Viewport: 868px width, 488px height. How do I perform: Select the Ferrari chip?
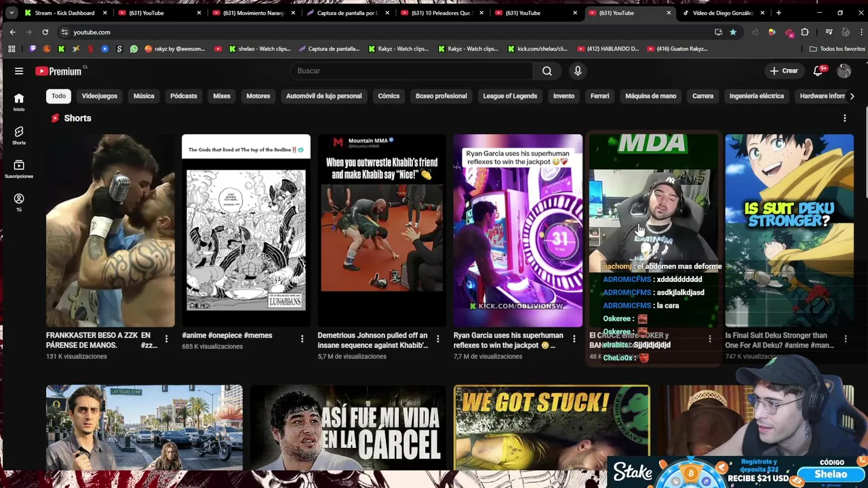(599, 96)
